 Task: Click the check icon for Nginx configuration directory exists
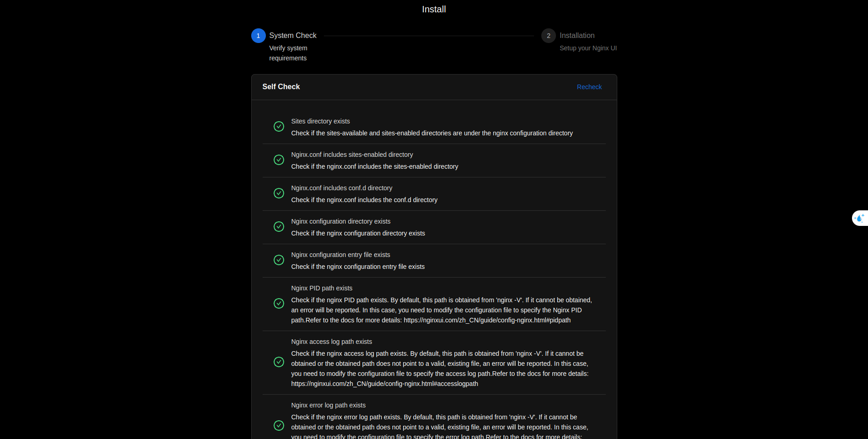(279, 227)
